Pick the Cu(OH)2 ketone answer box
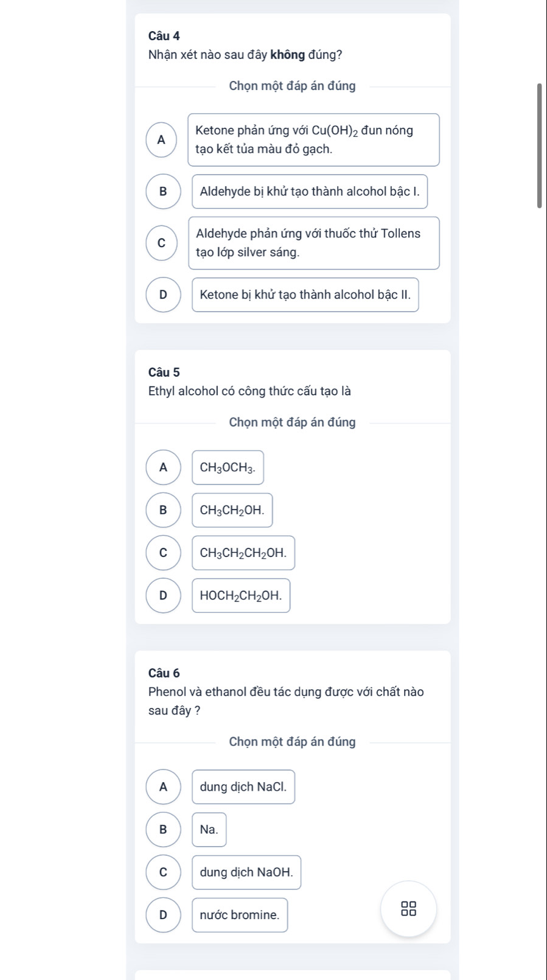This screenshot has height=980, width=547. tap(313, 139)
